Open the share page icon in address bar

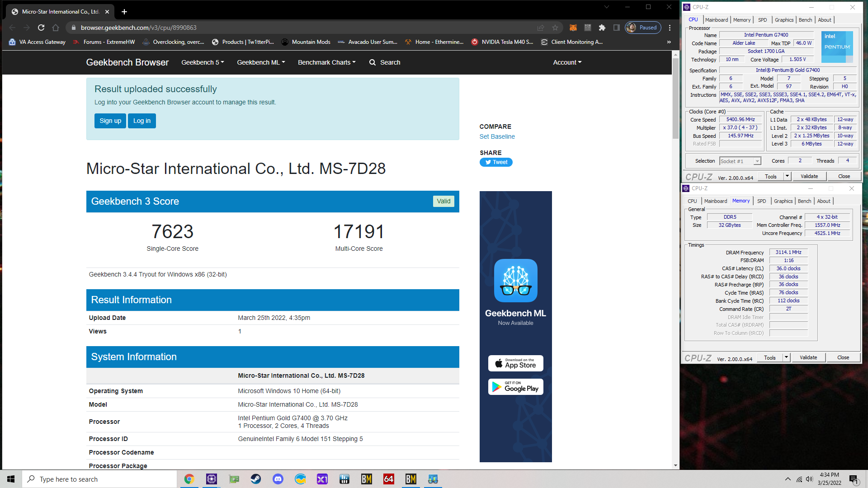(541, 28)
